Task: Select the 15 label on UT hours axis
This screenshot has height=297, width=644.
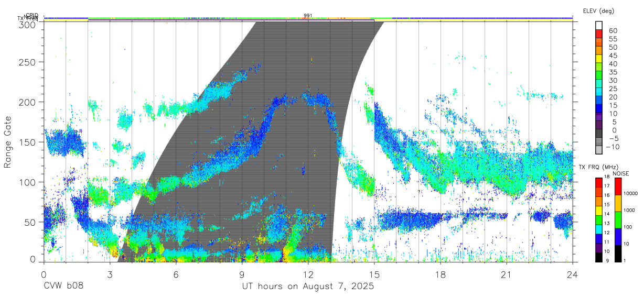Action: [x=374, y=274]
